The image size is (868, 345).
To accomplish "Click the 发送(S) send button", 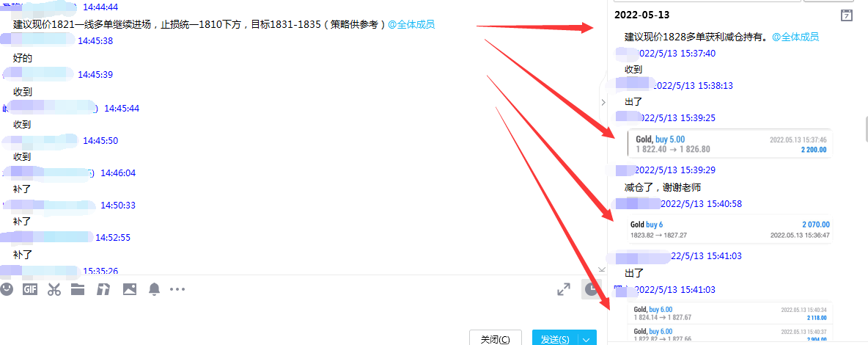I will click(555, 339).
